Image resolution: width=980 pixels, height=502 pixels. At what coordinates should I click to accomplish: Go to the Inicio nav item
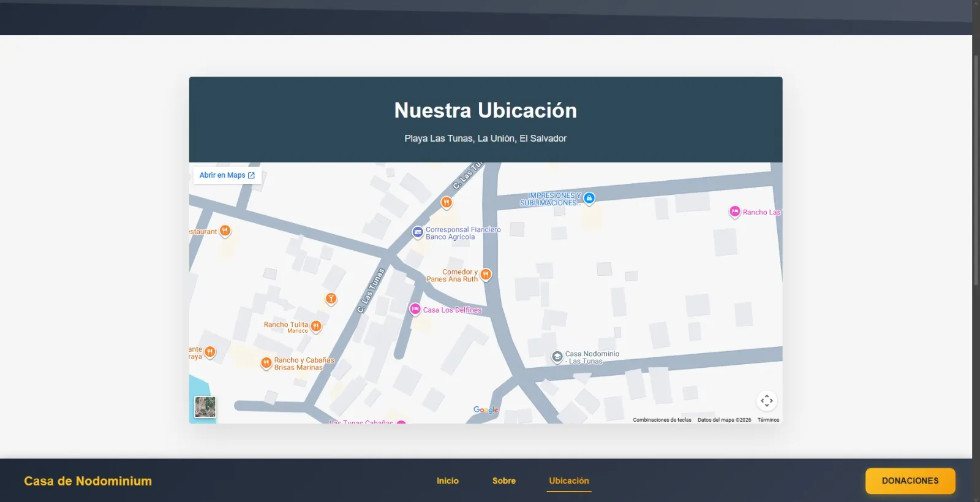point(448,481)
